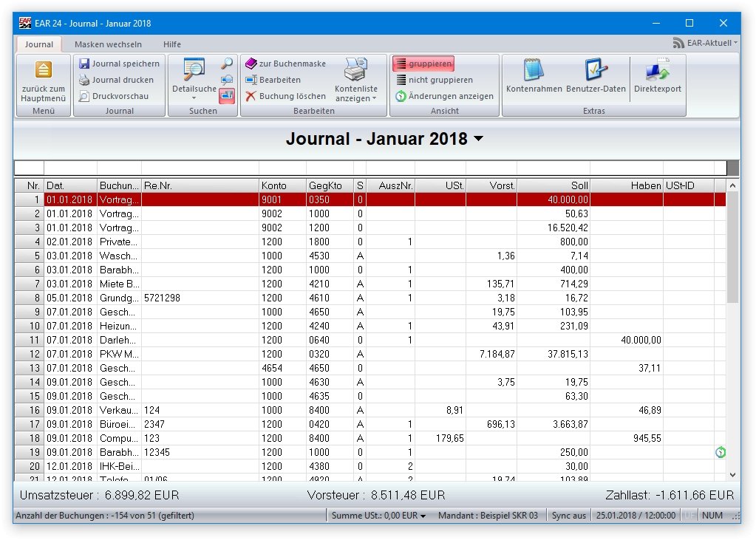Click the 'USt-ID' column header
Screen dimensions: 756x540
point(689,185)
